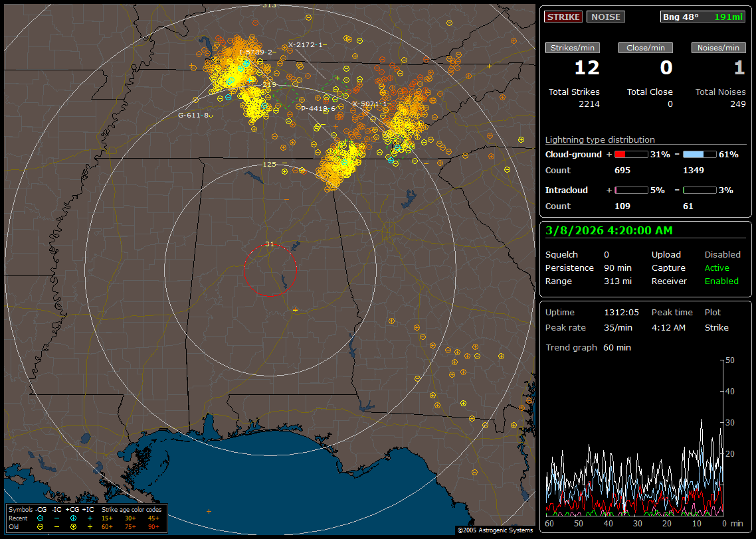Click the Old +CG yellow symbol in legend
This screenshot has width=756, height=539.
73,526
